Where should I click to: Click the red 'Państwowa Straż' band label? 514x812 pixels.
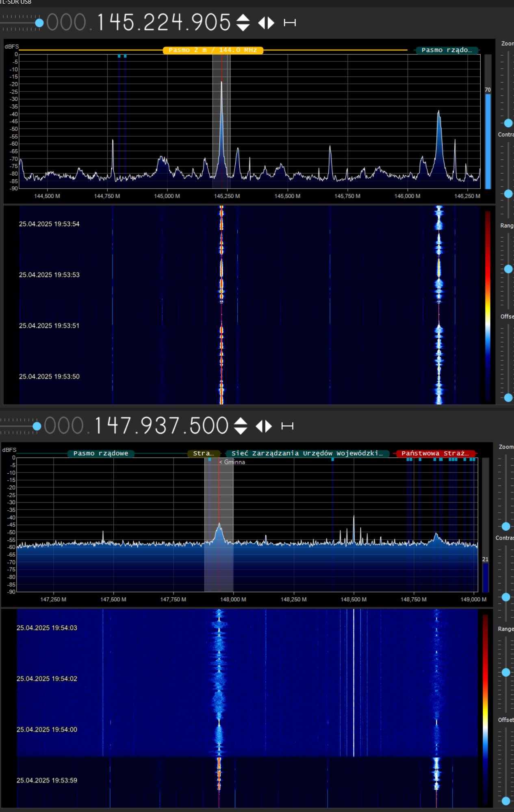pos(435,453)
